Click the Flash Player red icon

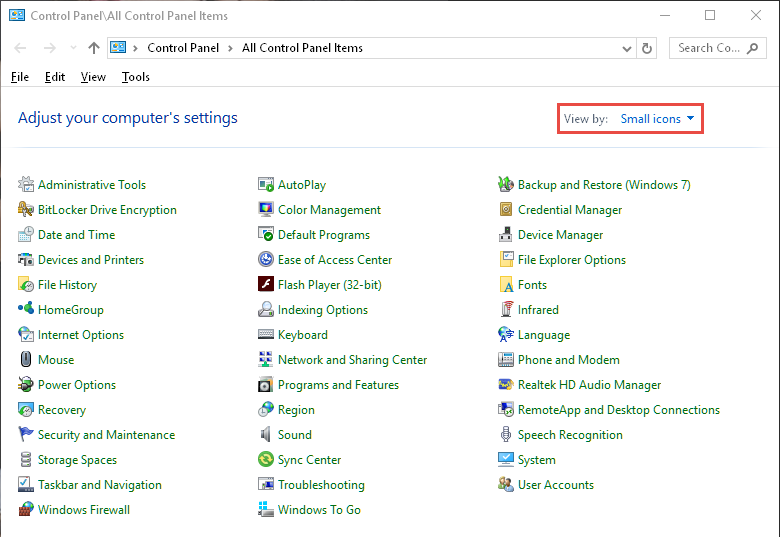(x=266, y=284)
